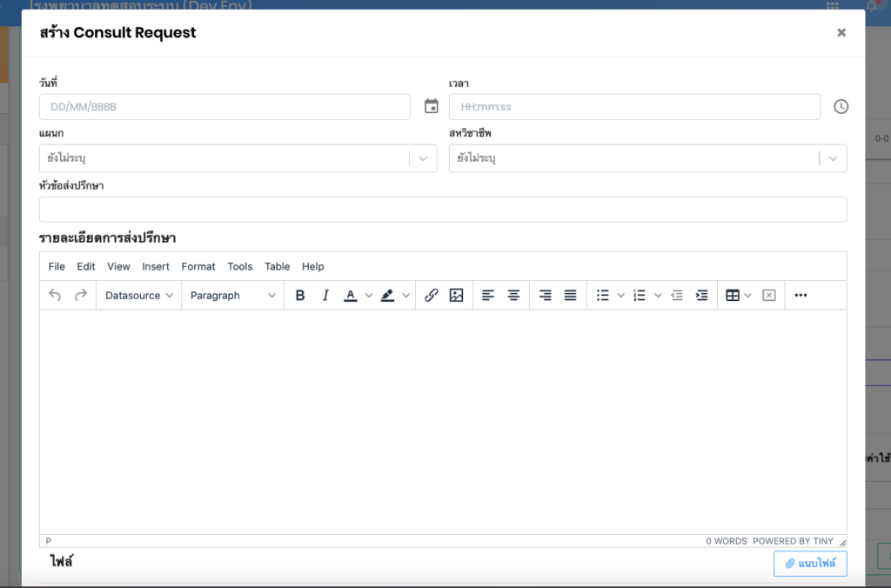The width and height of the screenshot is (891, 588).
Task: Click the หัวข้อส่งปรึกษา input field
Action: [442, 209]
